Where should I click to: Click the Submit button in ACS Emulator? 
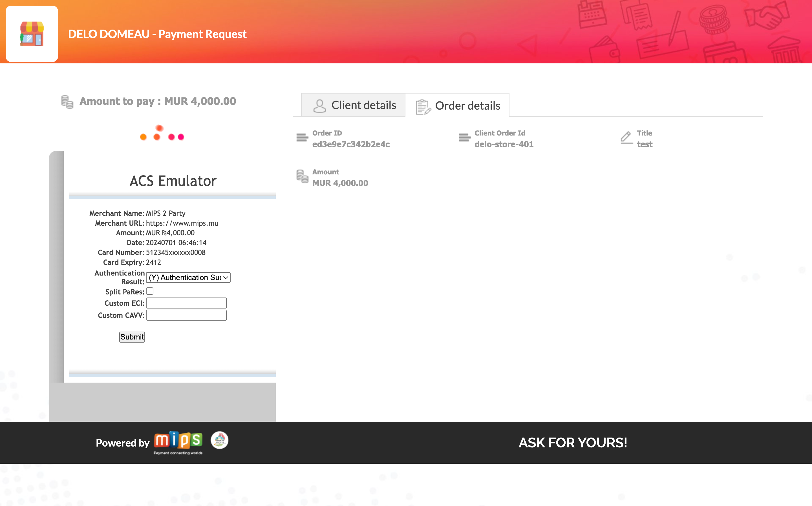click(x=132, y=337)
